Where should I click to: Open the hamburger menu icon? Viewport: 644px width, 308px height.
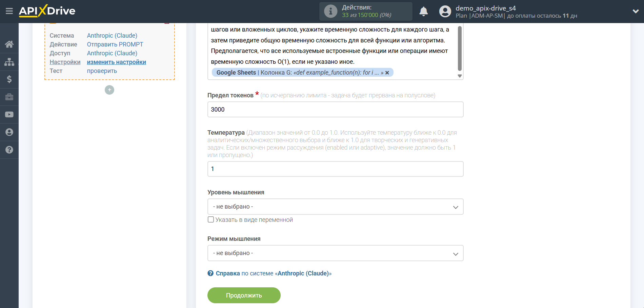pyautogui.click(x=9, y=11)
